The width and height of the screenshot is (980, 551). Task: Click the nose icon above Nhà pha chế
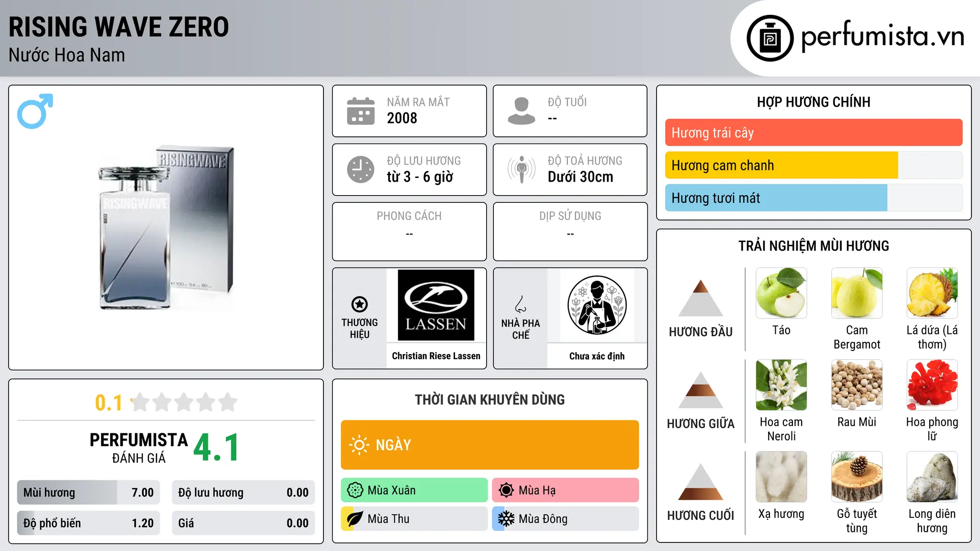pyautogui.click(x=521, y=304)
